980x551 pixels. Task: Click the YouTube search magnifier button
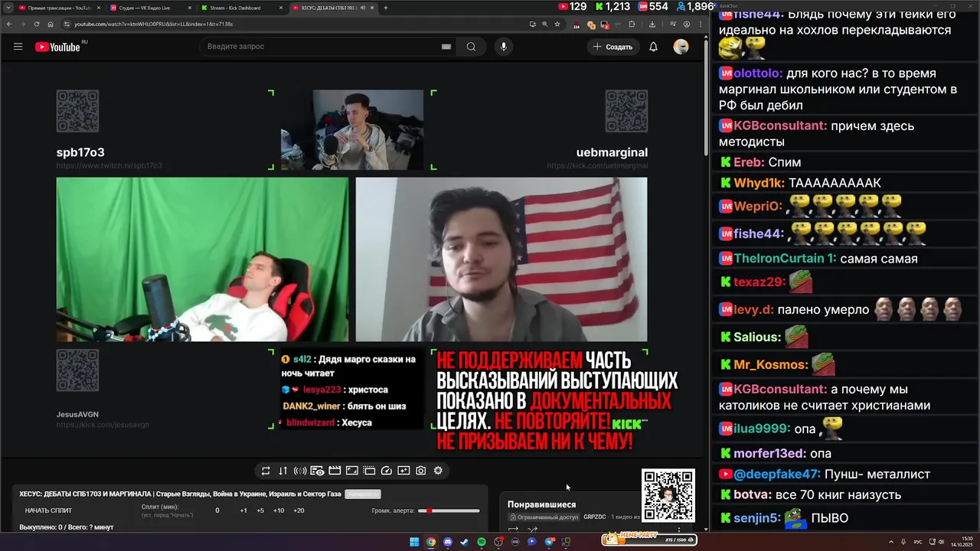[x=471, y=47]
